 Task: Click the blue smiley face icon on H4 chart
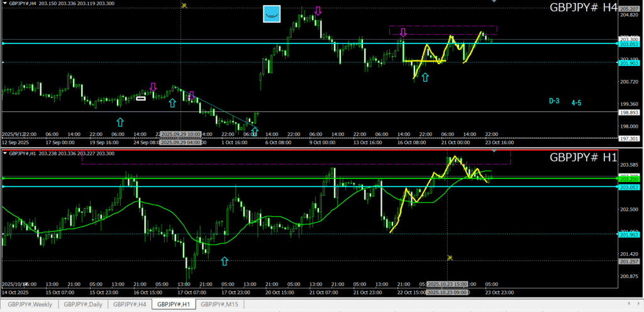click(x=272, y=14)
